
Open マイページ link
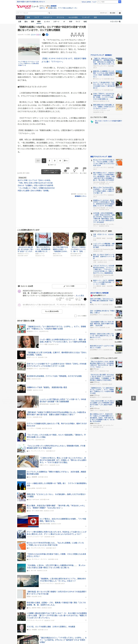pyautogui.click(x=103, y=13)
